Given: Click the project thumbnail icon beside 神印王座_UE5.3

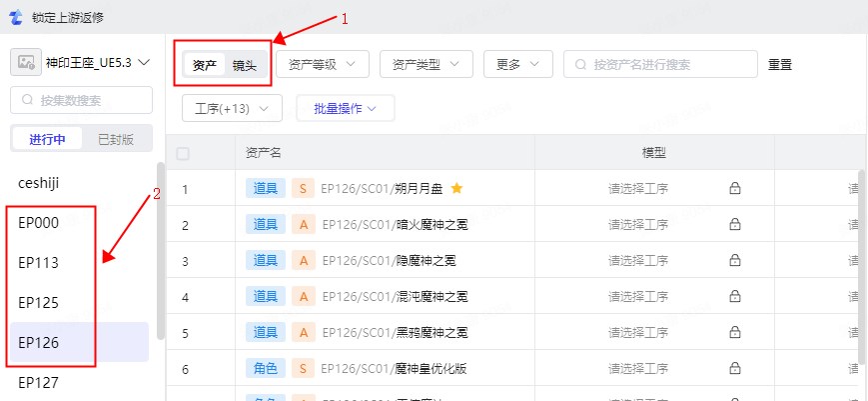Looking at the screenshot, I should point(26,63).
